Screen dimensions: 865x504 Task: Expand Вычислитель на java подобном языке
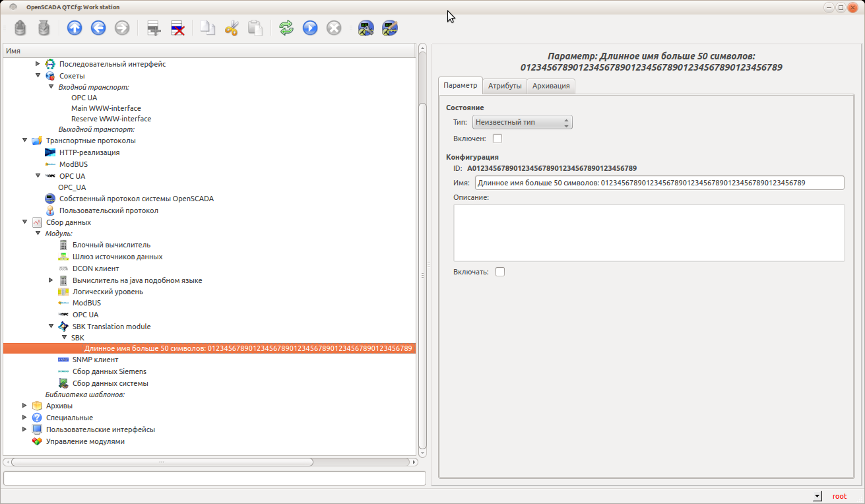(x=51, y=280)
